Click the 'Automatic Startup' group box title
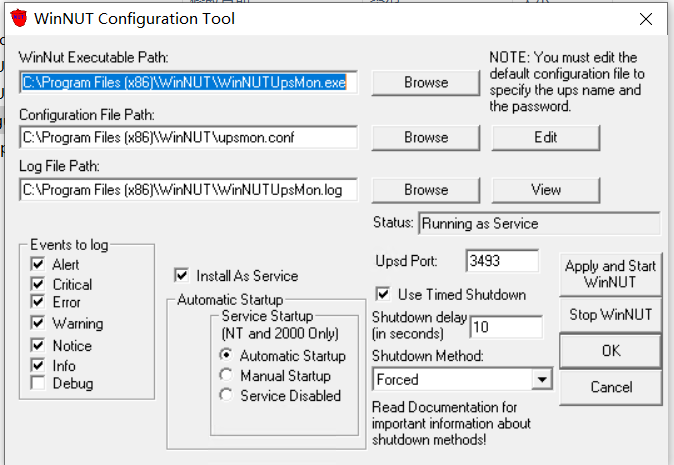This screenshot has height=465, width=674. [x=230, y=300]
